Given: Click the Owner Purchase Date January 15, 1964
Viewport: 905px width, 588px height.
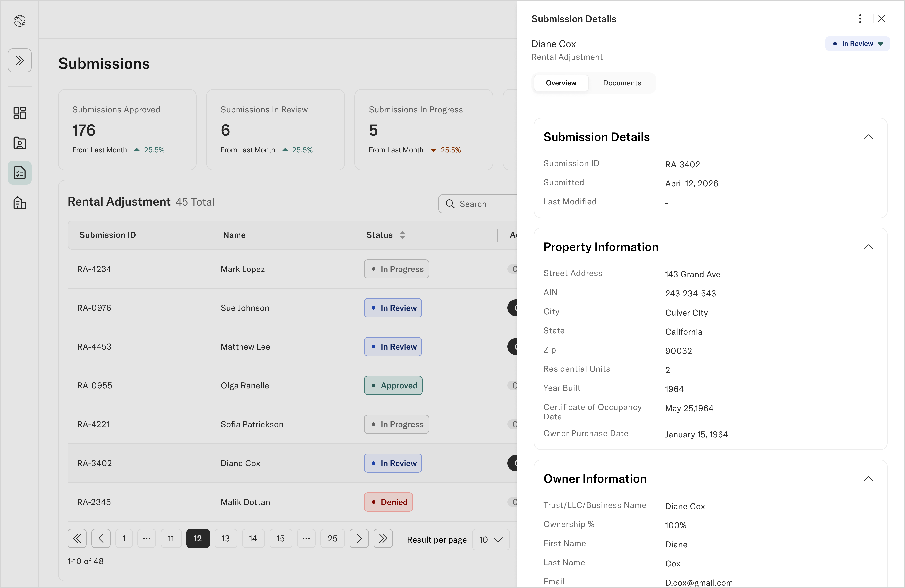Looking at the screenshot, I should pyautogui.click(x=697, y=434).
